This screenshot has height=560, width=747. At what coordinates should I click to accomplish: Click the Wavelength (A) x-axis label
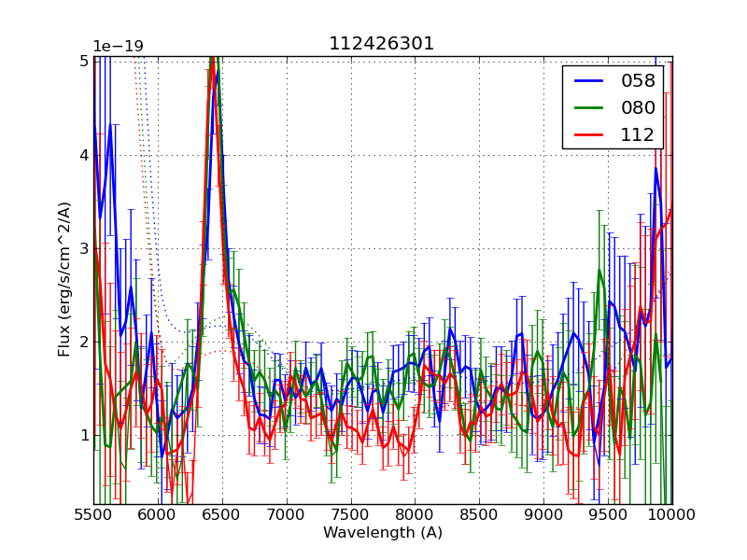(x=383, y=533)
